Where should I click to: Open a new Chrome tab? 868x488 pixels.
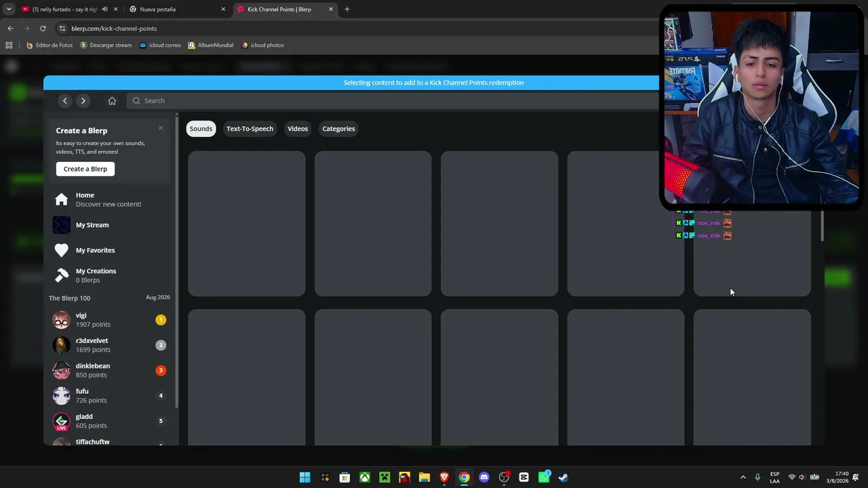(x=347, y=9)
